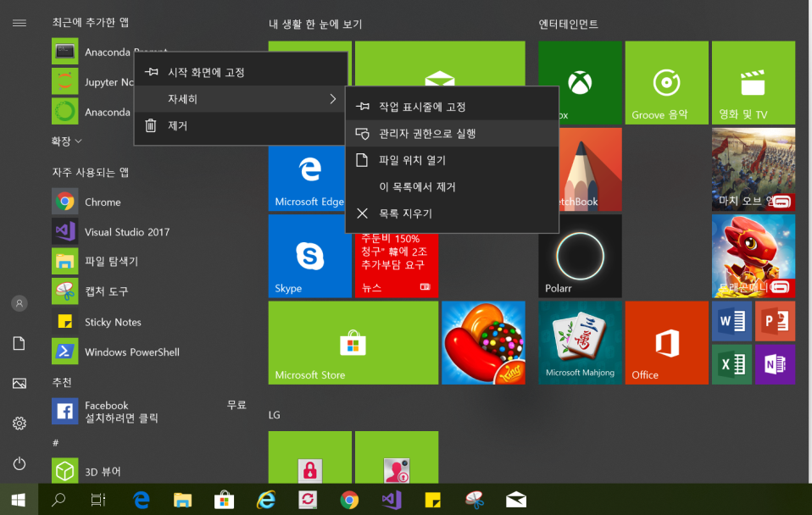Launch OneNote from the small tile

coord(776,364)
